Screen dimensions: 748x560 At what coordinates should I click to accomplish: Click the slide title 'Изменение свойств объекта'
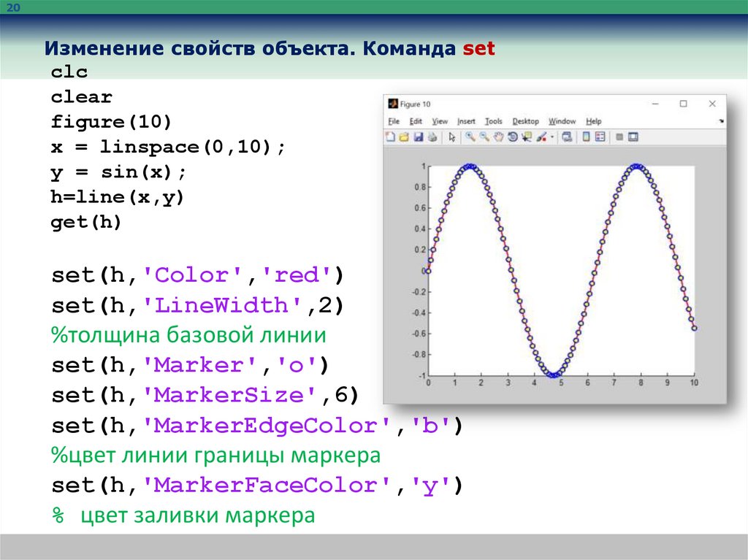(199, 48)
